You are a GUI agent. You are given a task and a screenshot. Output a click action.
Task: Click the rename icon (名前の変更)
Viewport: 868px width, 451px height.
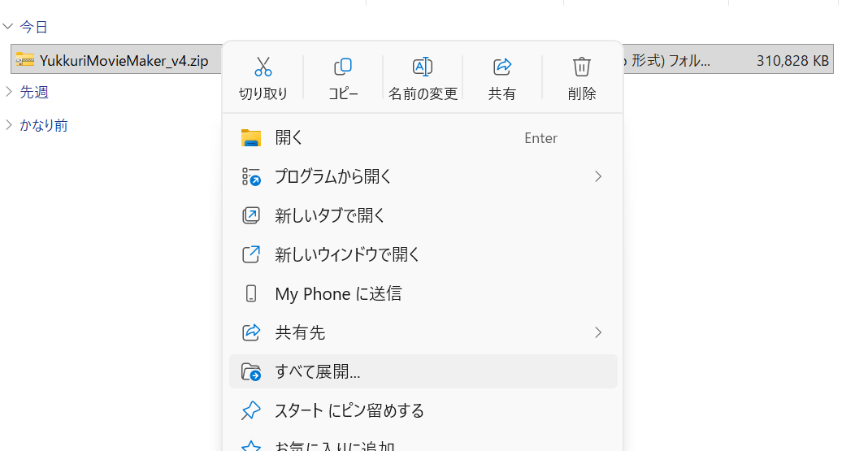click(x=423, y=67)
